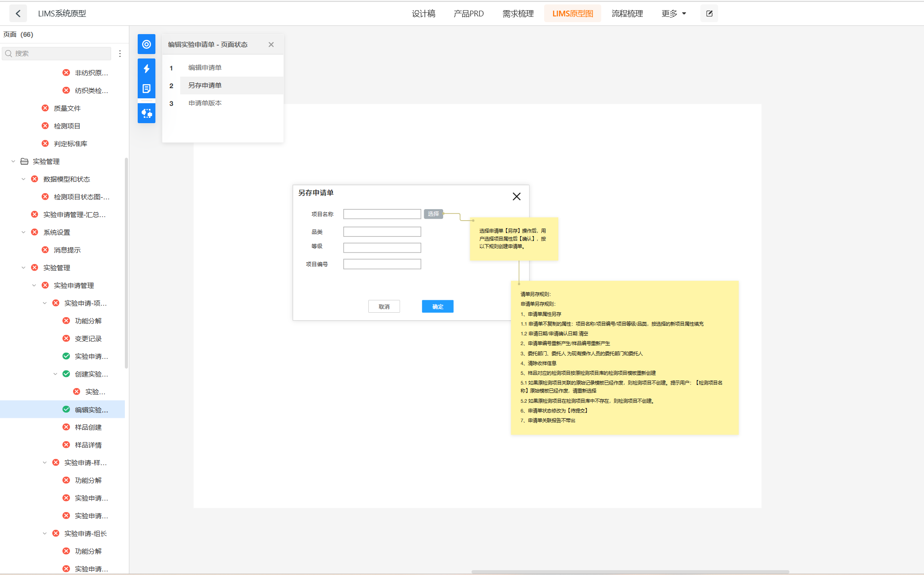Open the notes document icon
Viewport: 924px width, 575px height.
click(147, 89)
